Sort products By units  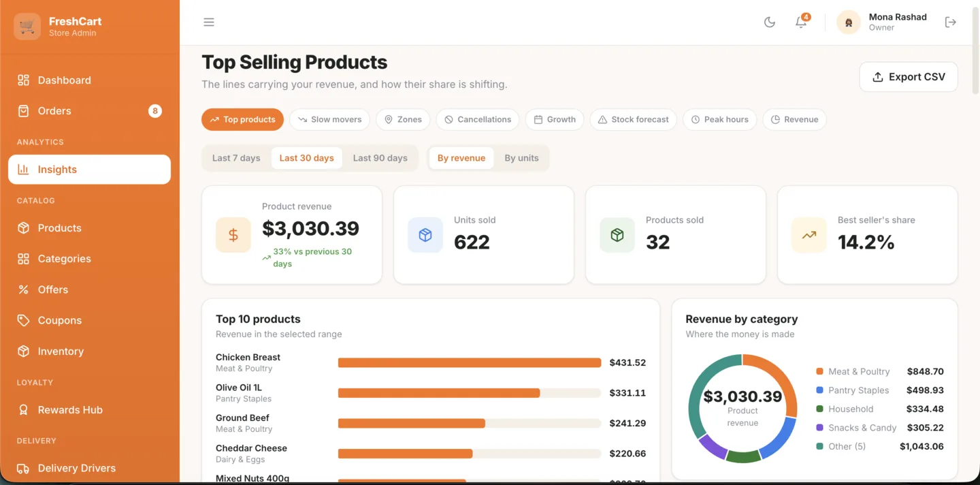pos(521,158)
